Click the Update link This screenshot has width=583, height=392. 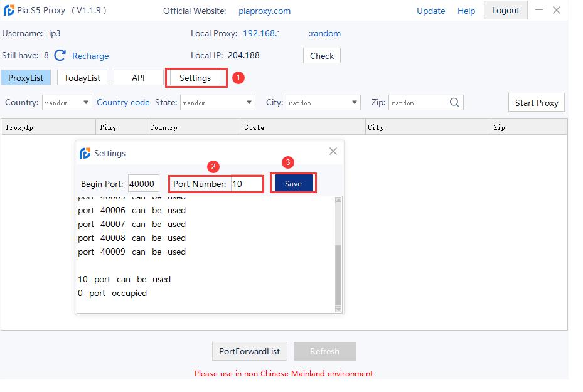point(431,11)
